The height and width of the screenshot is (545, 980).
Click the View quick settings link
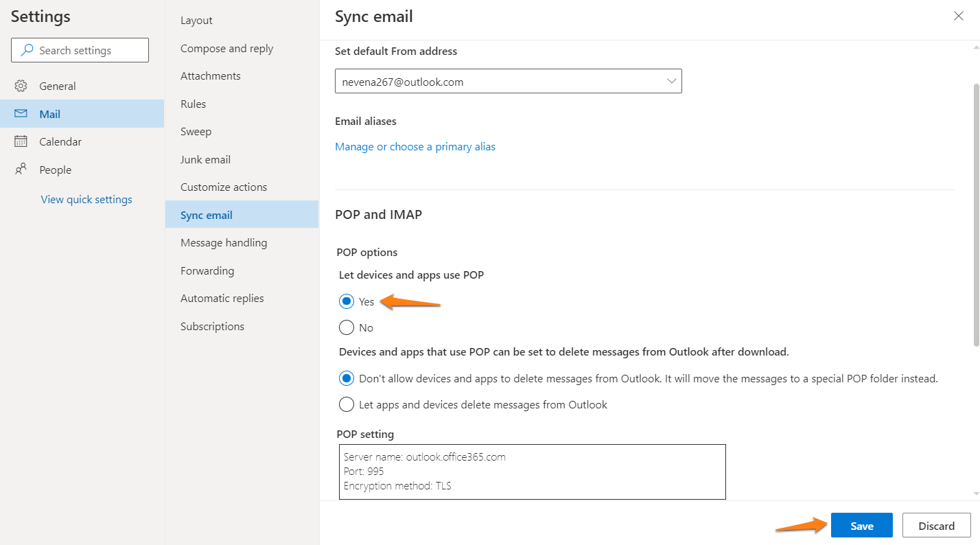click(86, 200)
